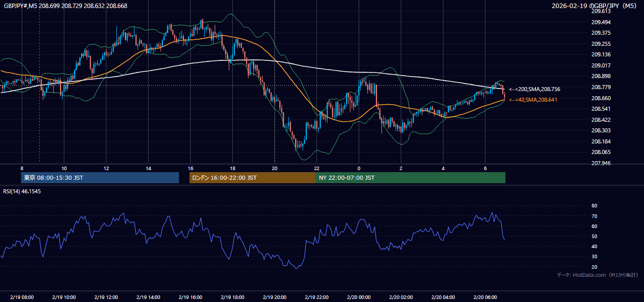Click price axis value 208.422
The image size is (644, 302).
(x=601, y=120)
